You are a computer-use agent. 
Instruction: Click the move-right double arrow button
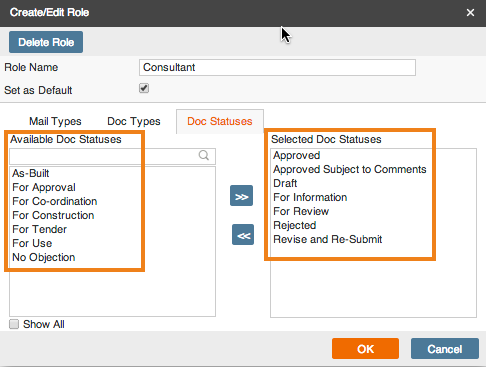241,196
